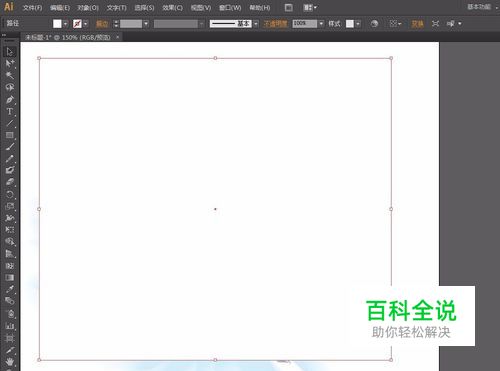Select the Eyedropper tool
The height and width of the screenshot is (371, 500).
point(10,289)
